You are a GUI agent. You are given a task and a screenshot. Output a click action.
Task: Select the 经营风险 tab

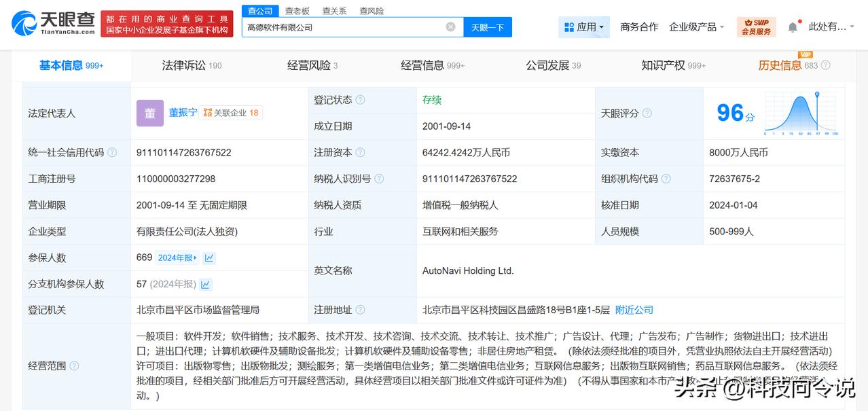(x=312, y=66)
